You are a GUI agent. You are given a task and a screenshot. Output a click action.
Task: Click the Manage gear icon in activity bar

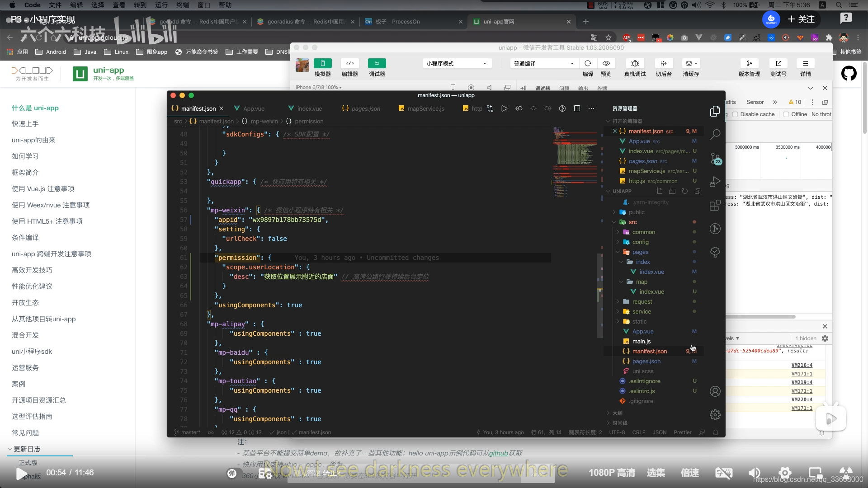pos(715,414)
